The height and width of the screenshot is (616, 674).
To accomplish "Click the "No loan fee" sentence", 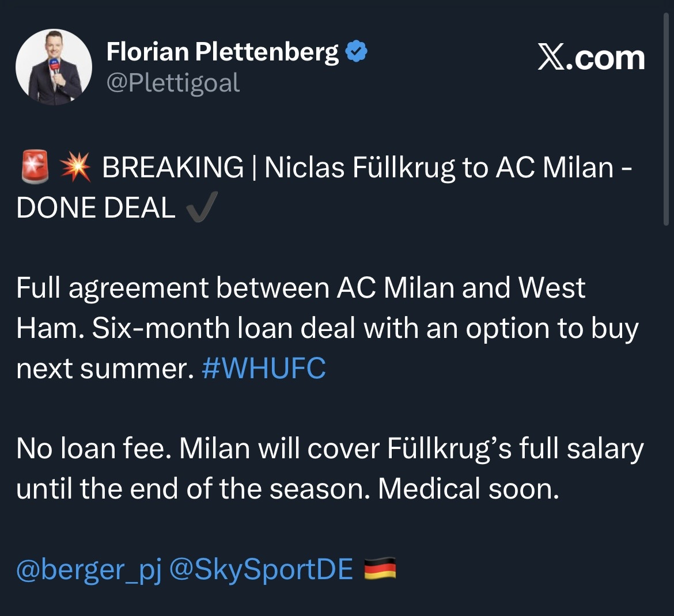I will pos(92,449).
